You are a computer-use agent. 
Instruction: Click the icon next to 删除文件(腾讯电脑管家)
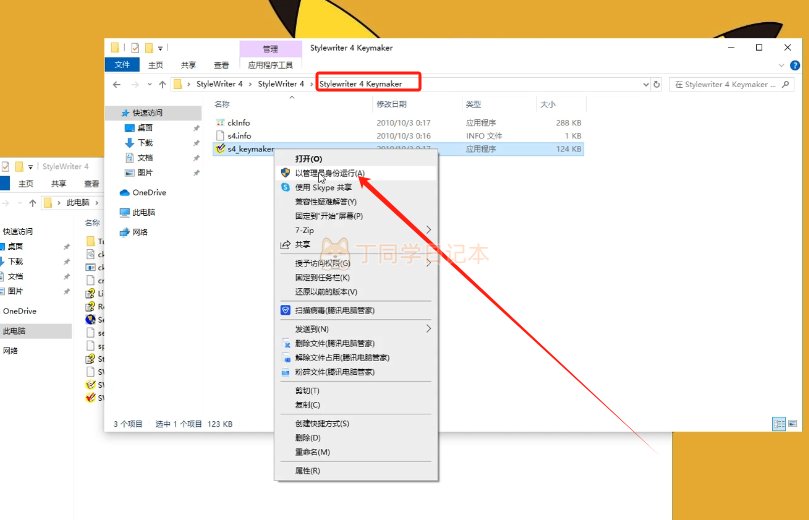tap(286, 344)
